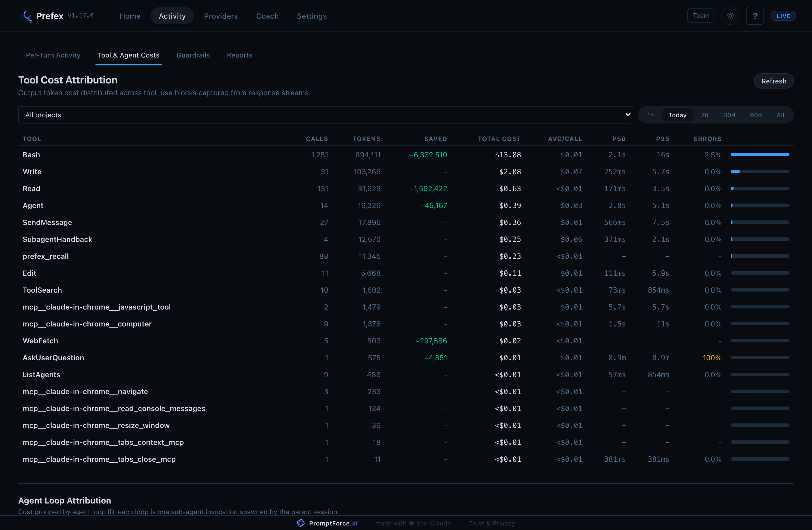Image resolution: width=812 pixels, height=530 pixels.
Task: Click the Read cost share bar
Action: click(x=760, y=189)
